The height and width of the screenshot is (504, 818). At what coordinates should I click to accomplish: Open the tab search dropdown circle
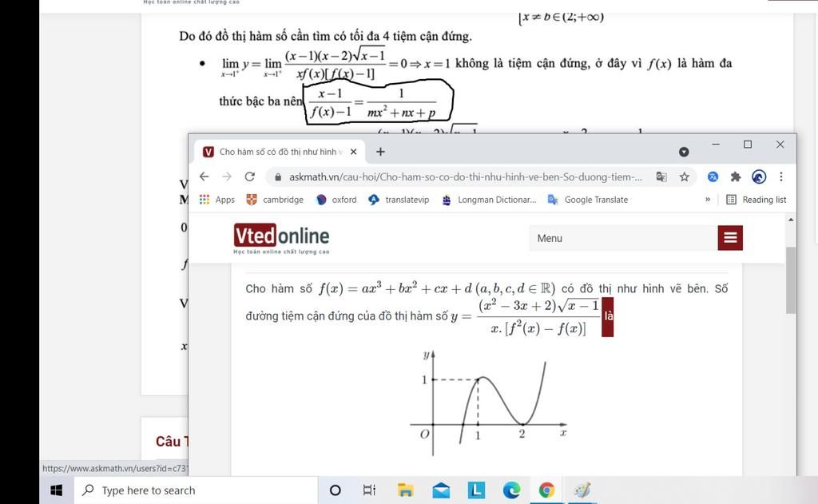(x=684, y=152)
